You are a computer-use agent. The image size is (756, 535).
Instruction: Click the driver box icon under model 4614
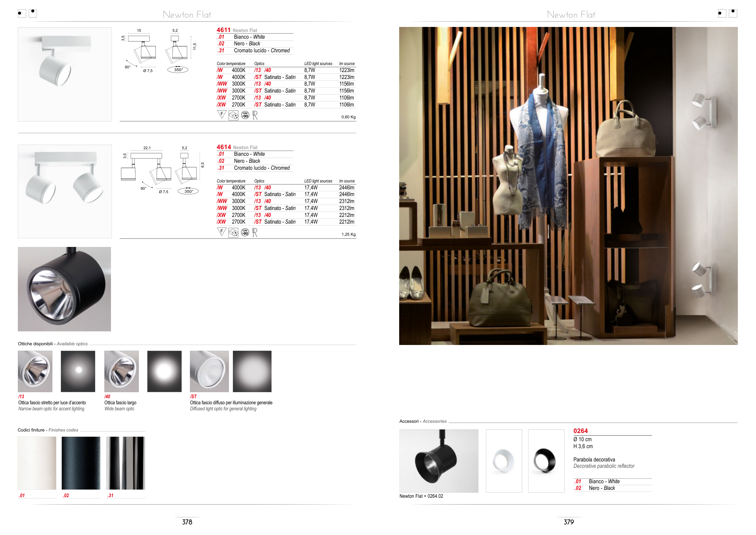click(x=233, y=233)
